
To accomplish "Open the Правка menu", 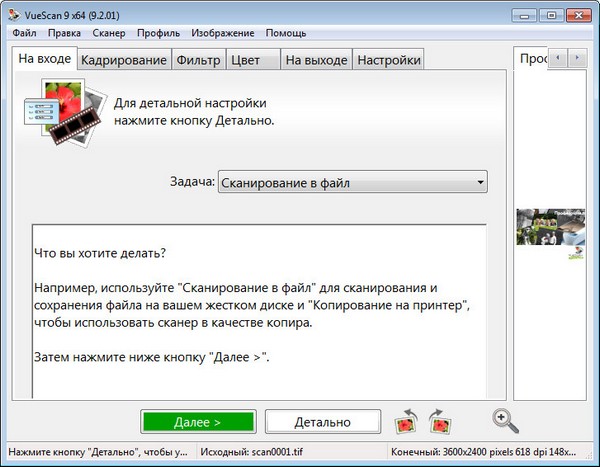I will pyautogui.click(x=64, y=33).
